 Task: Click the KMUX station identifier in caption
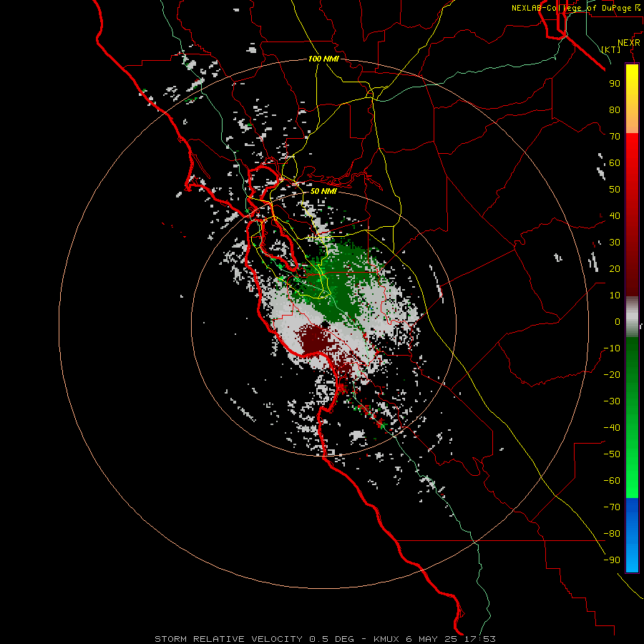(x=386, y=639)
